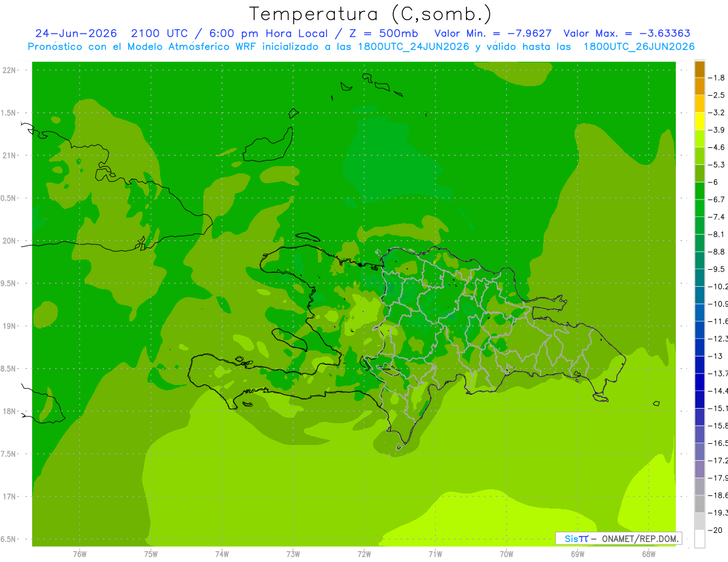Image resolution: width=728 pixels, height=562 pixels.
Task: Click the '19N' latitude label
Action: [10, 326]
